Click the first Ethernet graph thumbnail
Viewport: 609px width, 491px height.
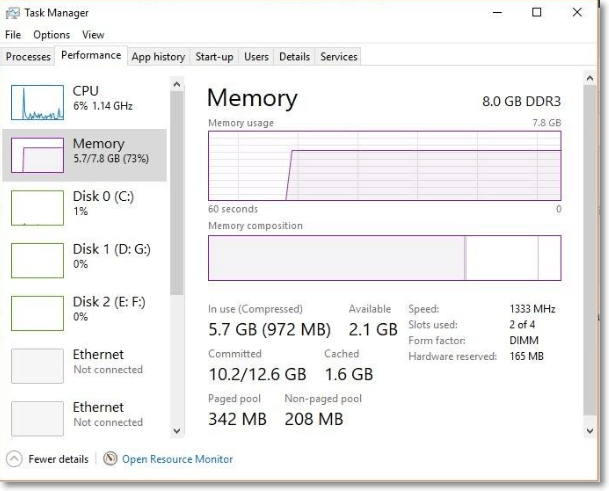pos(37,366)
